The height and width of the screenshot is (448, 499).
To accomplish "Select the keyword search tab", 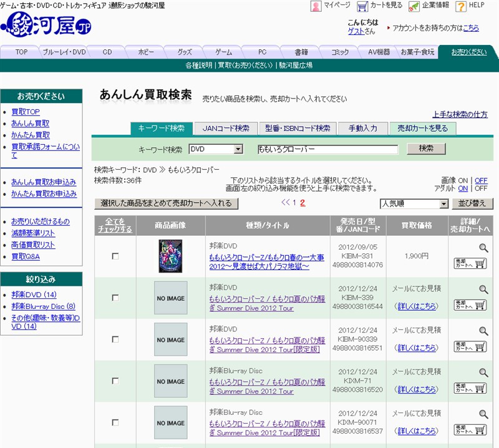I will click(162, 129).
